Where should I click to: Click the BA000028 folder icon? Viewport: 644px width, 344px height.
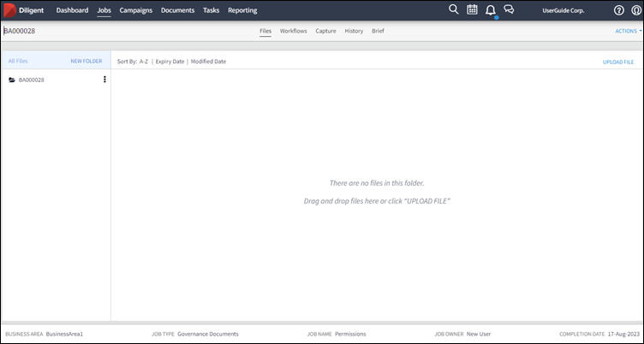click(x=12, y=80)
